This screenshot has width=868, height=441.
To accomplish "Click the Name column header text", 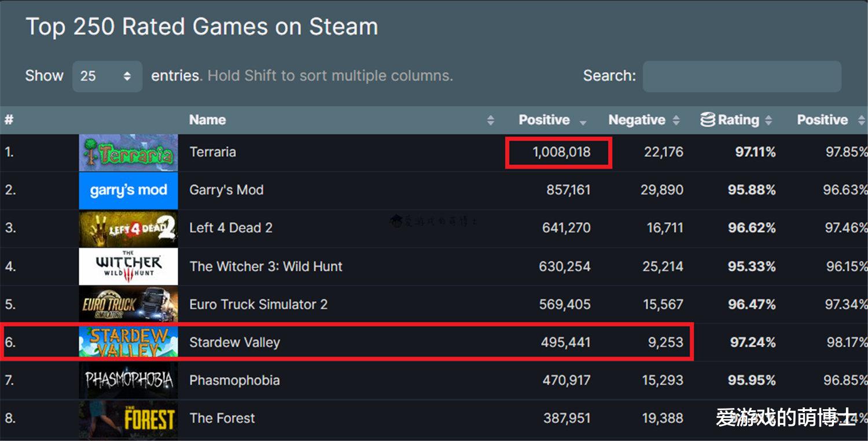I will click(207, 120).
